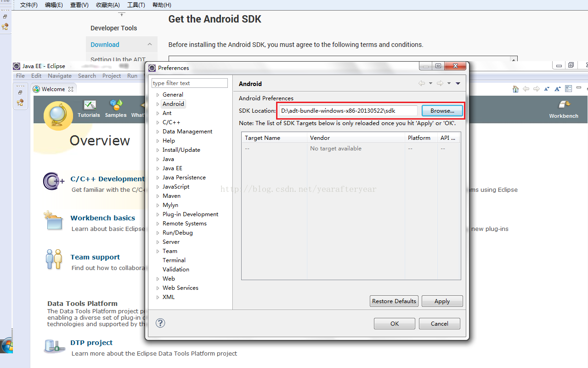Close the Welcome tab with its X

(71, 89)
